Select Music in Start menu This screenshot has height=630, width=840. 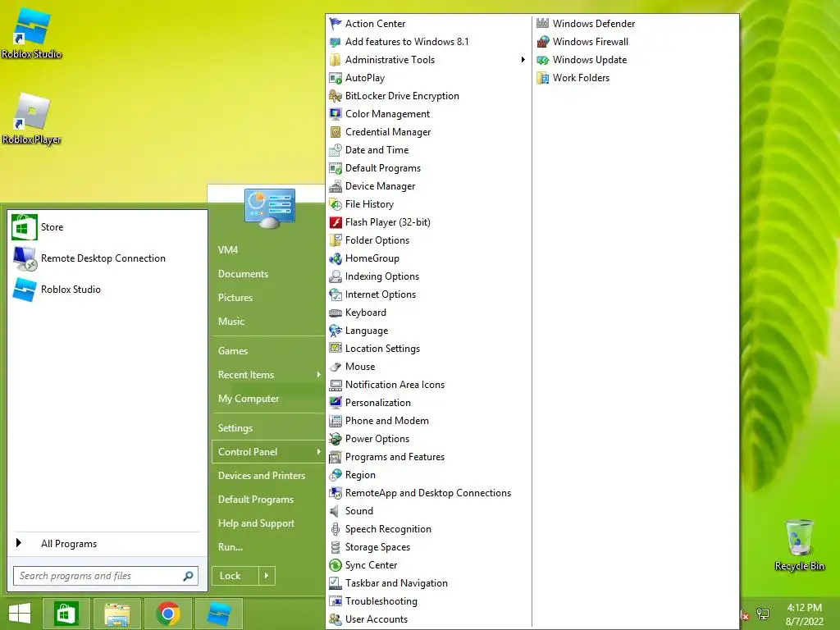(231, 322)
